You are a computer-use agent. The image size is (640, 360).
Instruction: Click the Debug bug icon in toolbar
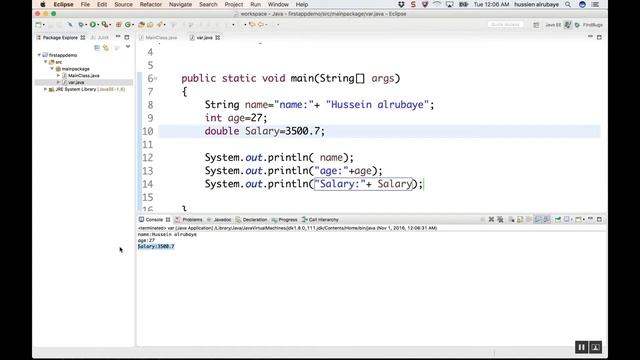coord(81,24)
